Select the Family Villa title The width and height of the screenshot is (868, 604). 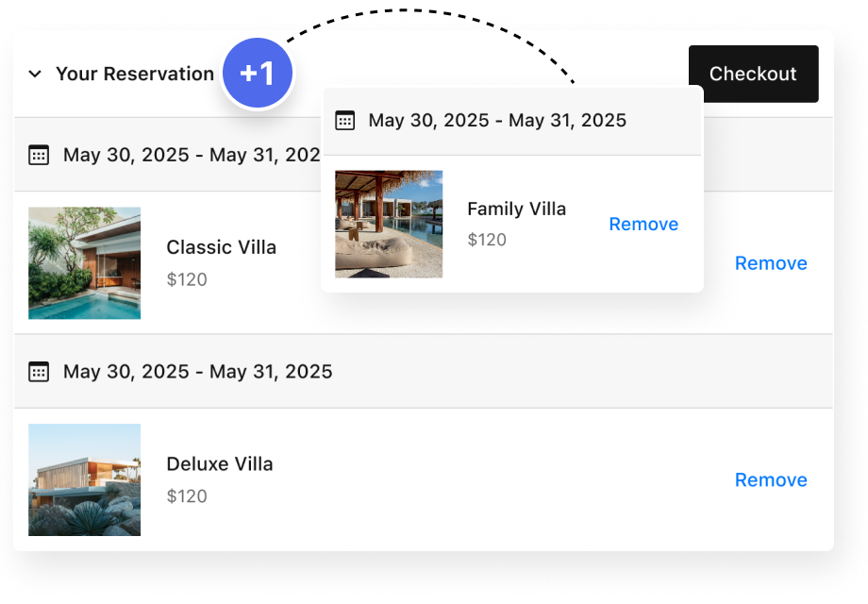coord(516,210)
